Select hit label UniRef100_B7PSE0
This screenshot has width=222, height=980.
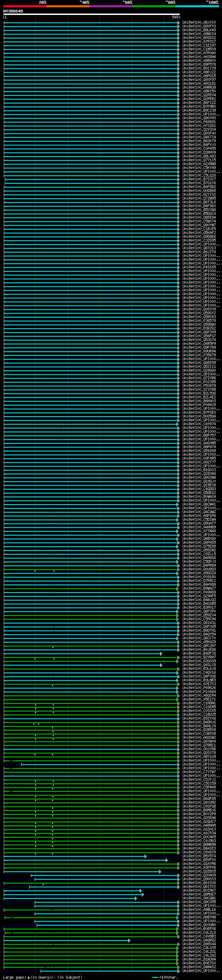pos(199,412)
